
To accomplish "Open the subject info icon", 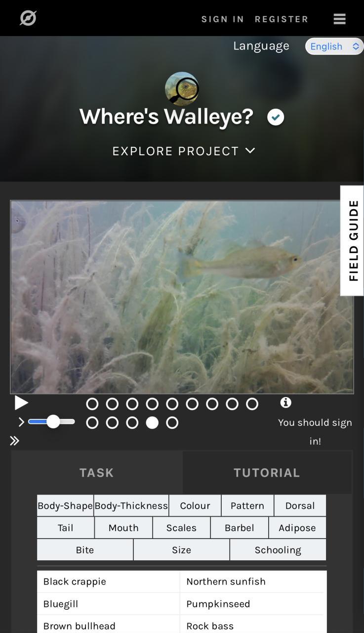I will coord(285,403).
